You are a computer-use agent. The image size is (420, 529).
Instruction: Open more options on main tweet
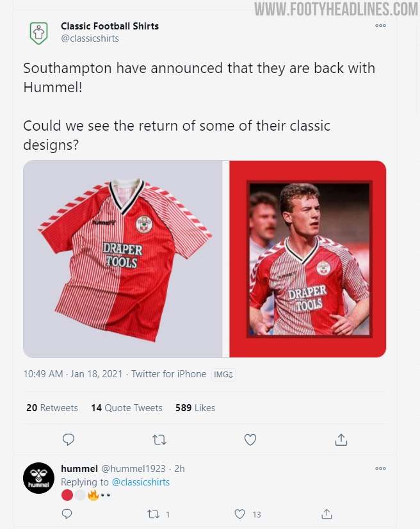point(380,26)
